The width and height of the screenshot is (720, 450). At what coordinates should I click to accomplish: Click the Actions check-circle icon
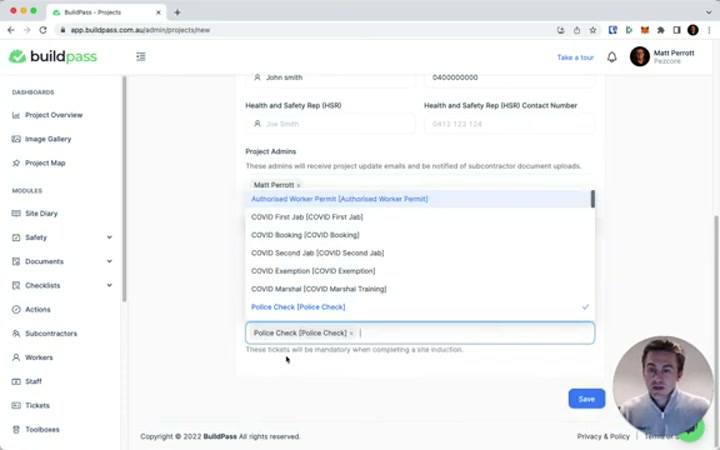point(16,309)
